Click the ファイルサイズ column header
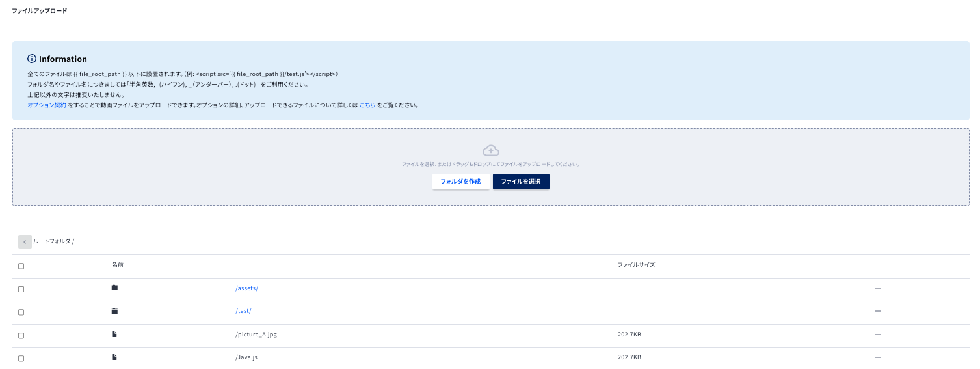980x369 pixels. pyautogui.click(x=636, y=265)
